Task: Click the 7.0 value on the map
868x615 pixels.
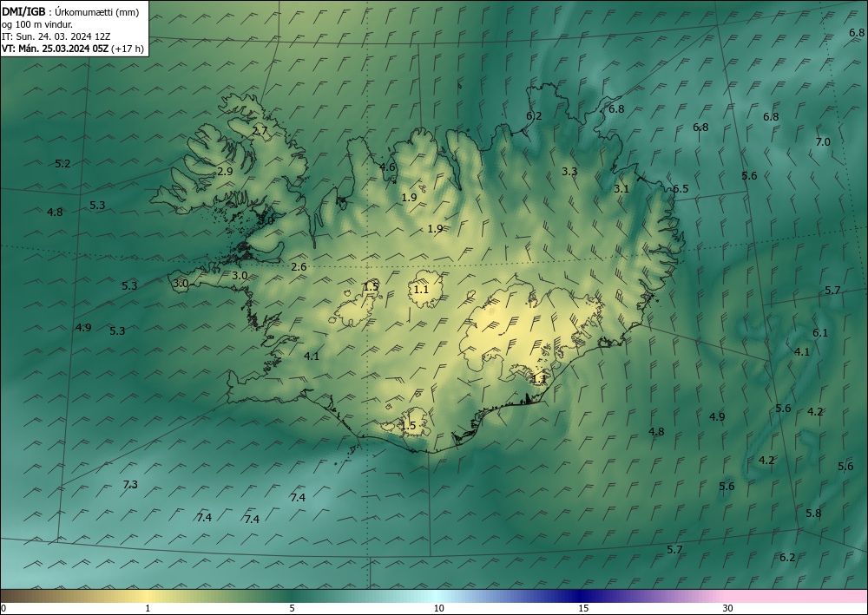Action: 823,141
